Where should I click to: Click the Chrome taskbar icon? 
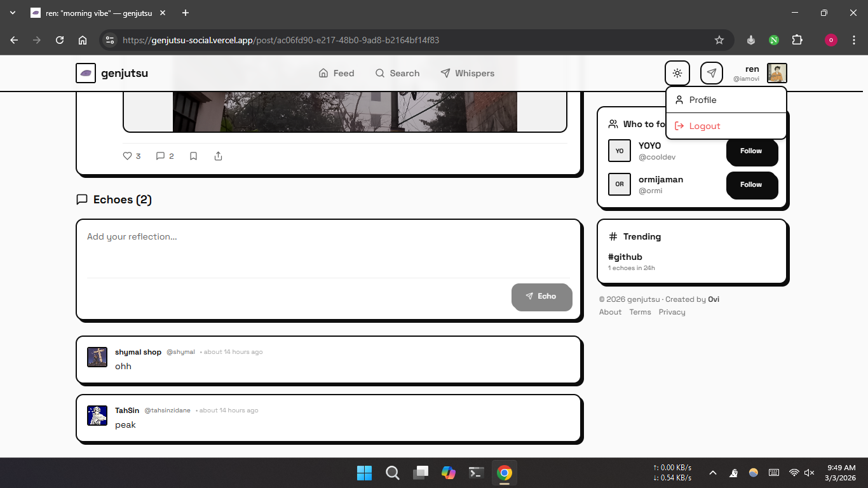tap(505, 473)
